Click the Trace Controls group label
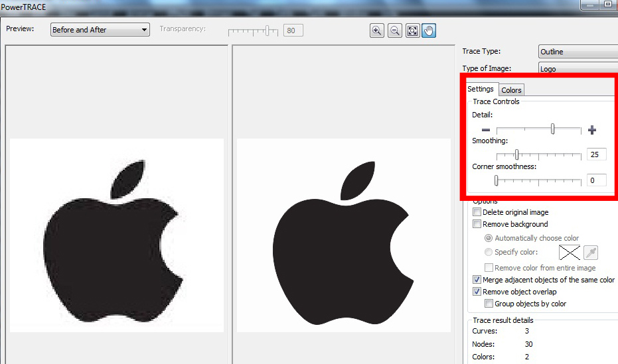The image size is (618, 364). [x=497, y=101]
